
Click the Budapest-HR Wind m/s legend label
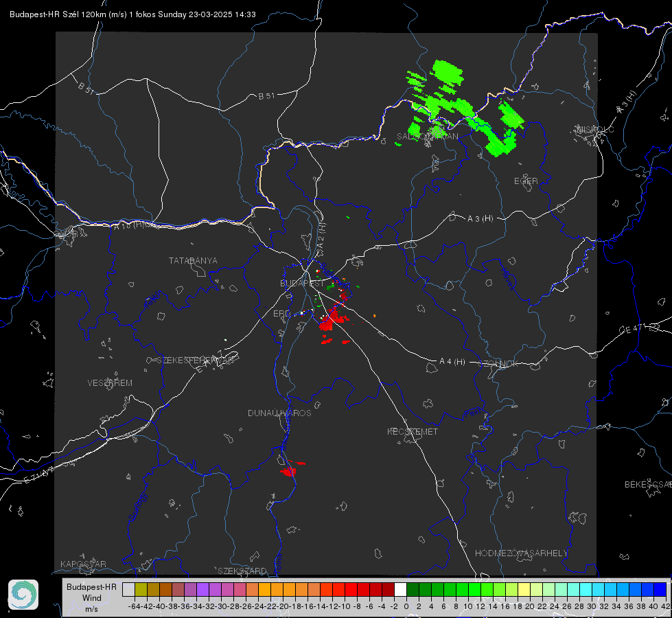91,598
